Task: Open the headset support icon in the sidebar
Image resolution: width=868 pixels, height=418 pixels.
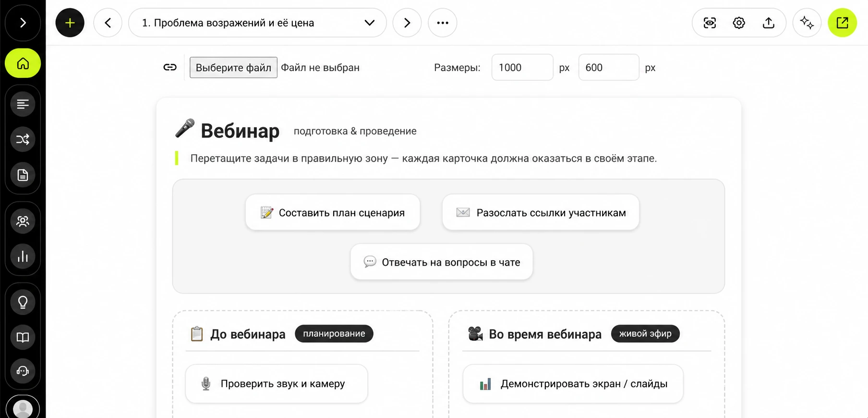Action: click(x=23, y=371)
